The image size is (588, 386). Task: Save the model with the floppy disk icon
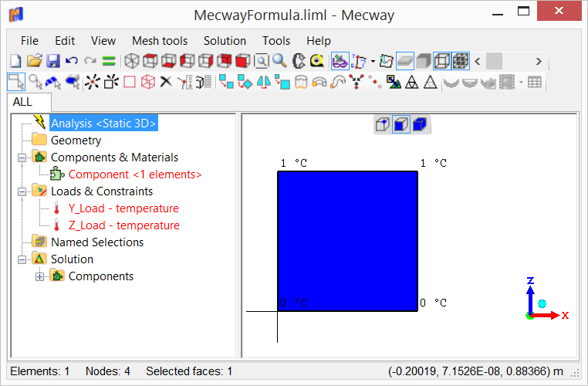[53, 61]
